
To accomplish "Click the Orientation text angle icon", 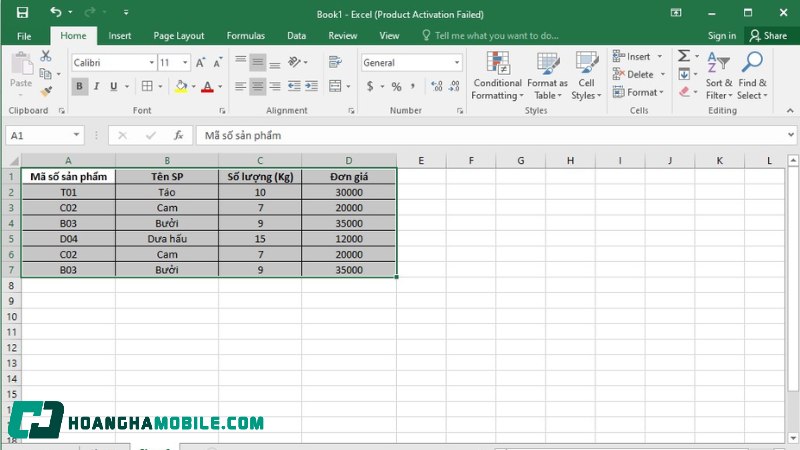I will 295,62.
